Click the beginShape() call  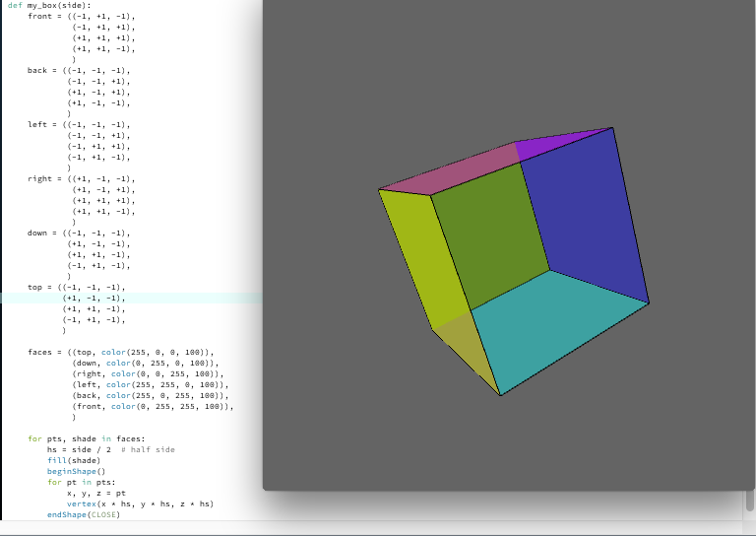(x=75, y=471)
